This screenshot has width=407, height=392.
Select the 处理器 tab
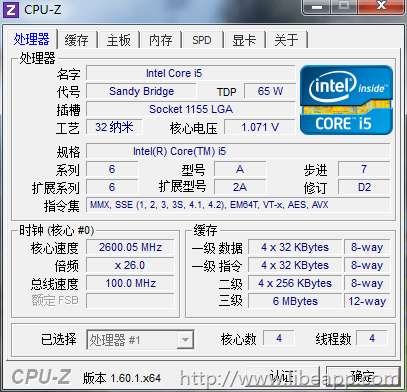32,39
